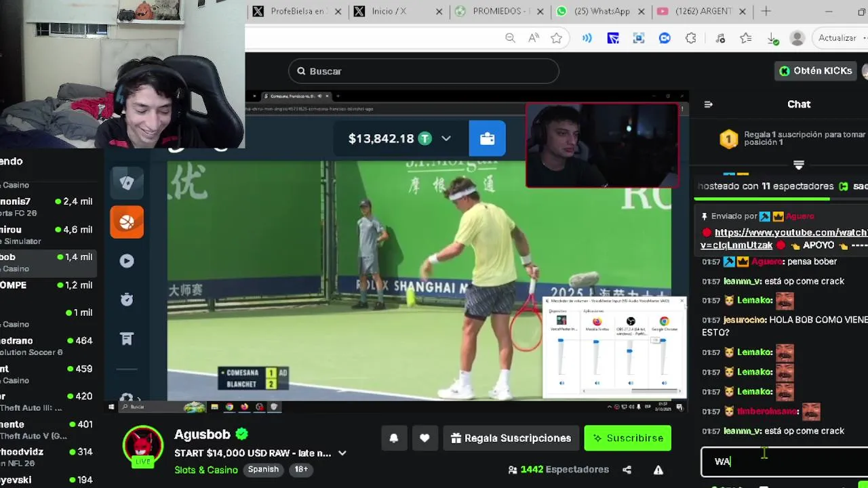Open the casino wallet button
This screenshot has height=488, width=868.
tap(487, 138)
